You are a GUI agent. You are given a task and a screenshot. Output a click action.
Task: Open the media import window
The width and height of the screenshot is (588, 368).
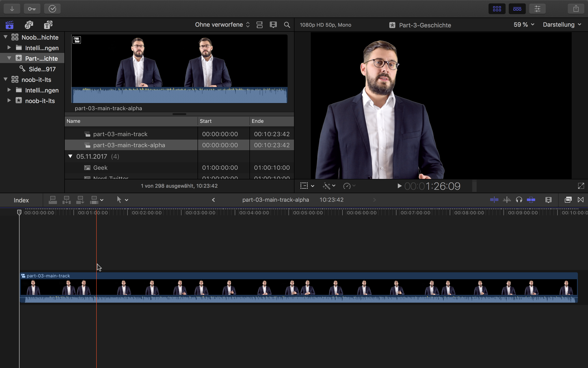coord(12,9)
